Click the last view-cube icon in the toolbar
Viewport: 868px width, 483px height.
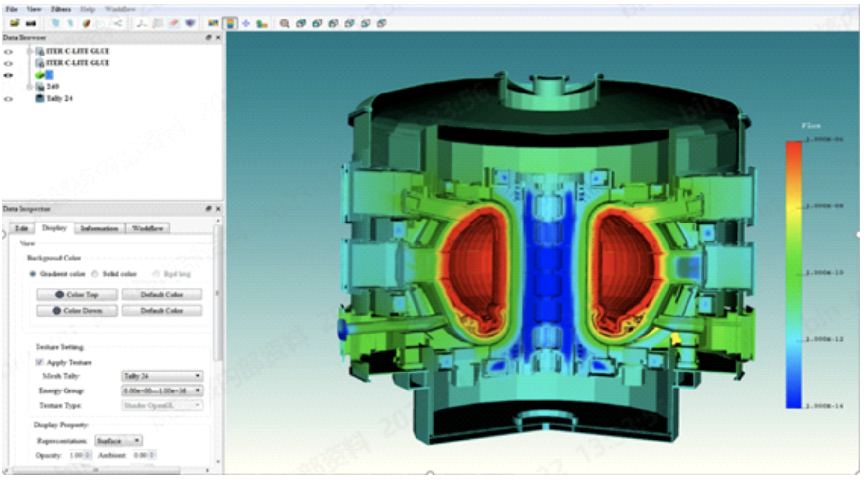[x=381, y=23]
